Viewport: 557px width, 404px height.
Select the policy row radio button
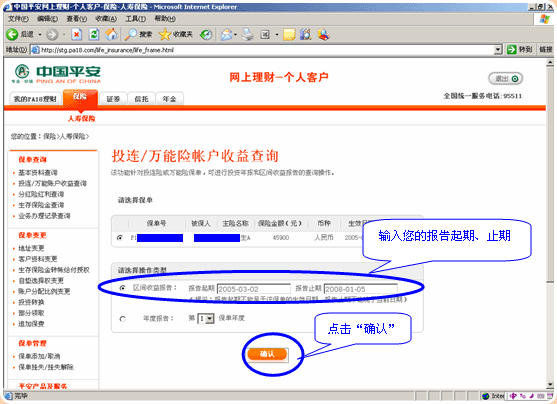coord(120,237)
